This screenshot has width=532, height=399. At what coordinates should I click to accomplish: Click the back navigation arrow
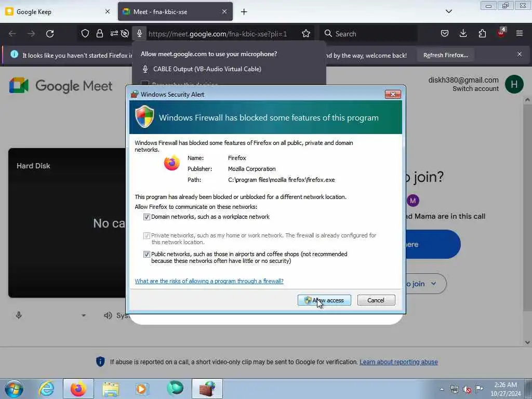coord(12,34)
